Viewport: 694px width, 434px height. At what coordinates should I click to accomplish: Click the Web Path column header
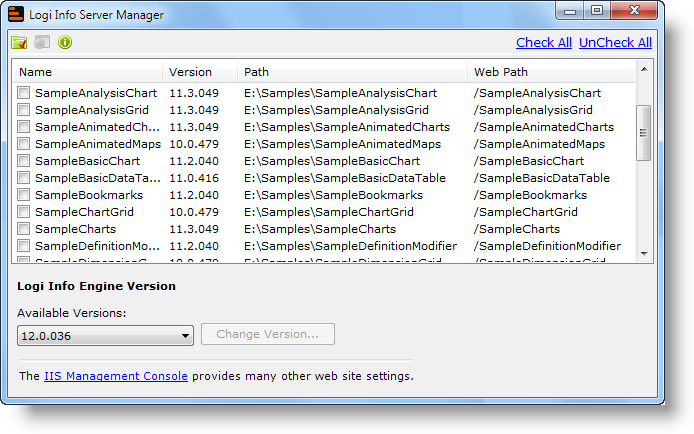551,72
